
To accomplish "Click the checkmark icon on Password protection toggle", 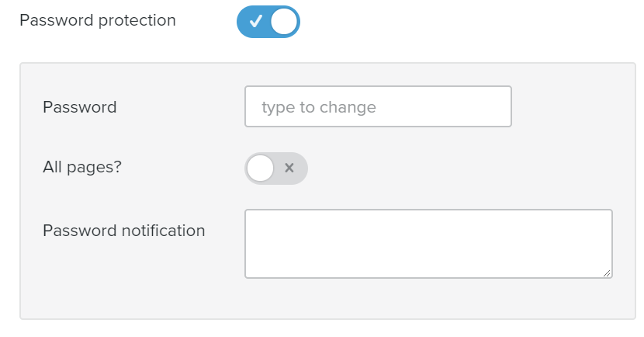I will (255, 22).
